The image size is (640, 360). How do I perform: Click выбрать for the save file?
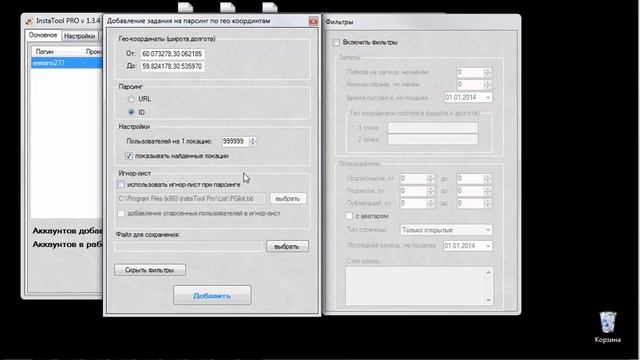tap(287, 246)
